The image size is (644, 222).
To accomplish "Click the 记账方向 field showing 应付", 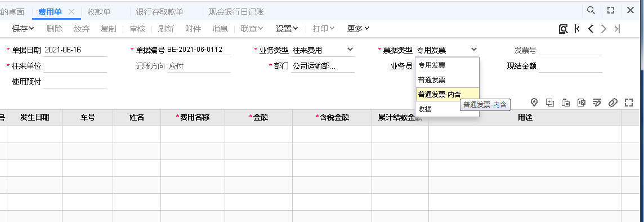I will [199, 66].
